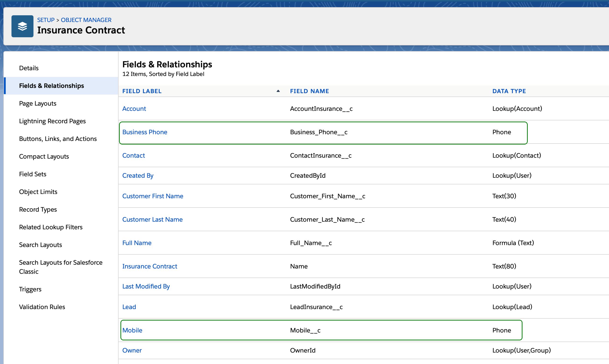609x364 pixels.
Task: Switch to Lightning Record Pages
Action: [53, 121]
